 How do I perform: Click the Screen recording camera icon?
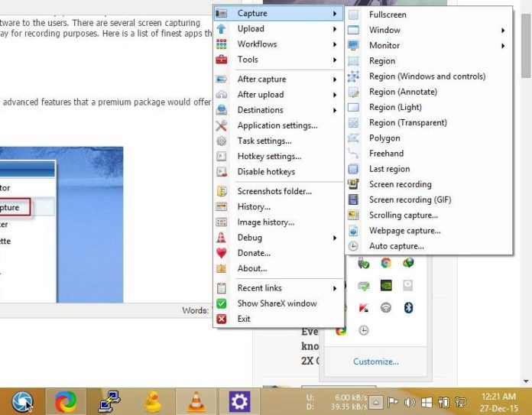[353, 184]
